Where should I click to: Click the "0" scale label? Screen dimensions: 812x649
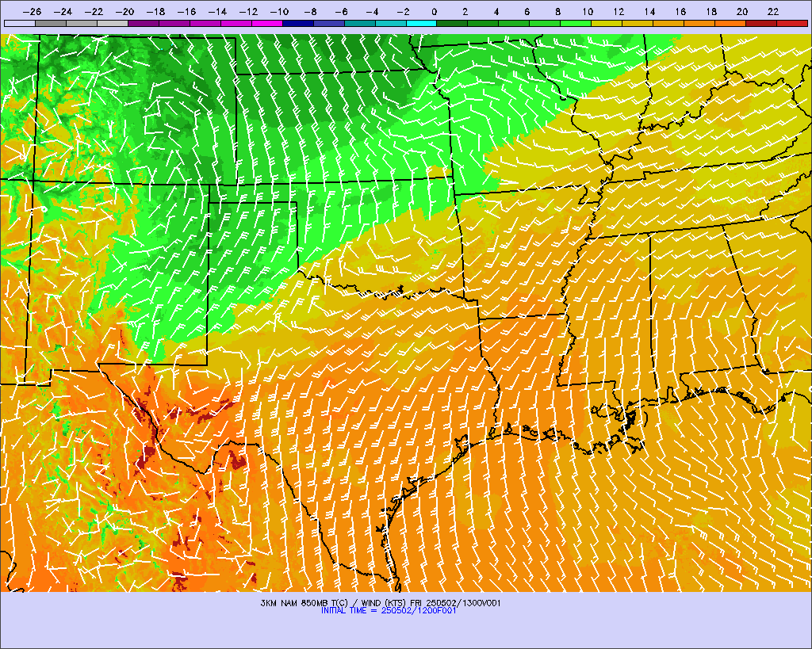(x=434, y=12)
